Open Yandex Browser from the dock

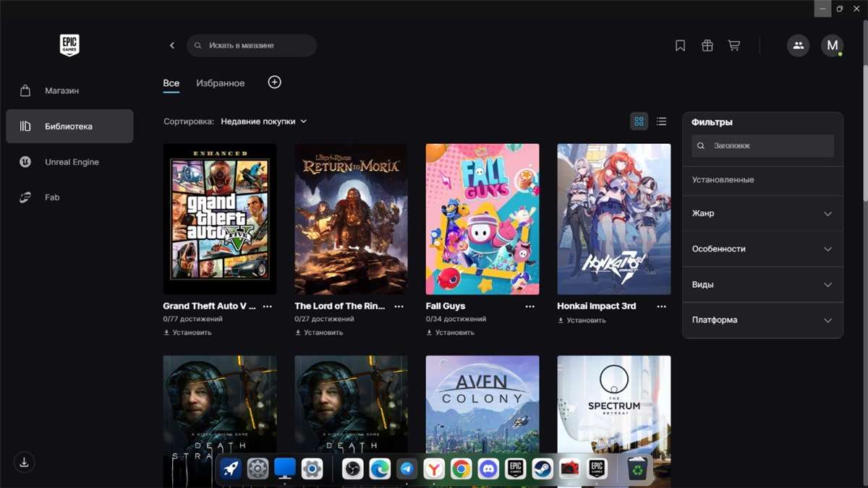434,469
